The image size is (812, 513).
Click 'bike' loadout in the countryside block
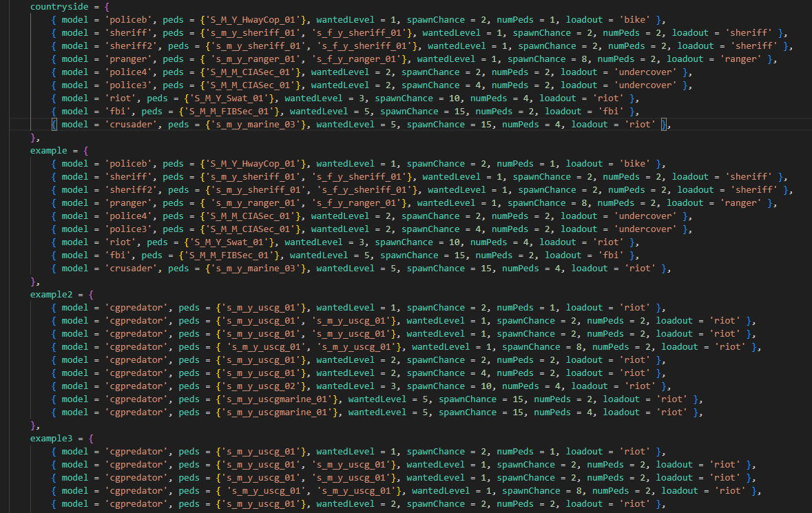[x=635, y=20]
